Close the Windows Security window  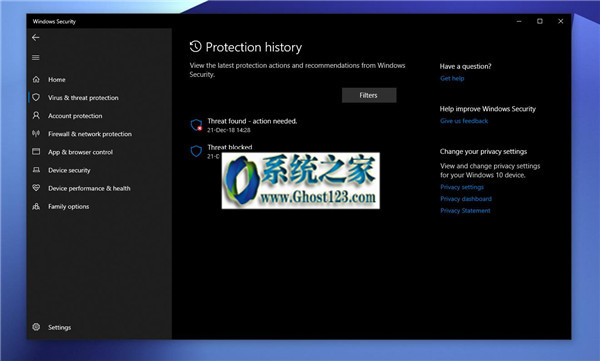tap(561, 21)
